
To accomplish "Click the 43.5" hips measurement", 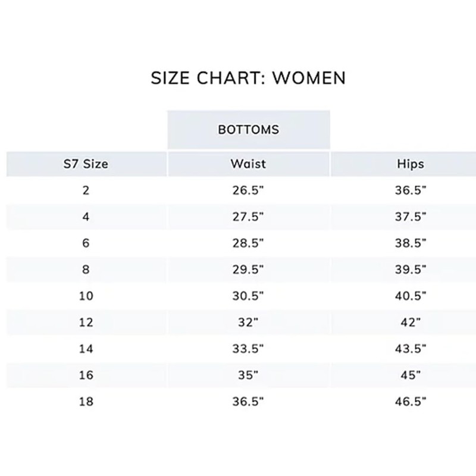I will tap(411, 349).
